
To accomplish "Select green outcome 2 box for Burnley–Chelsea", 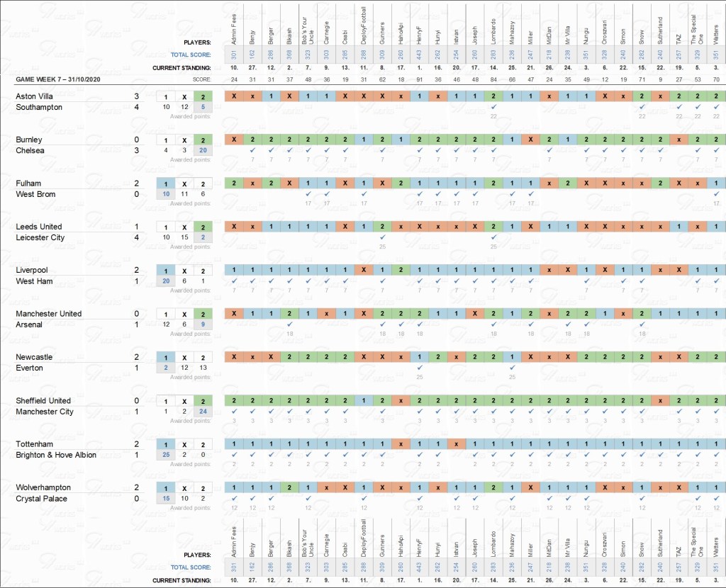I will click(x=203, y=140).
